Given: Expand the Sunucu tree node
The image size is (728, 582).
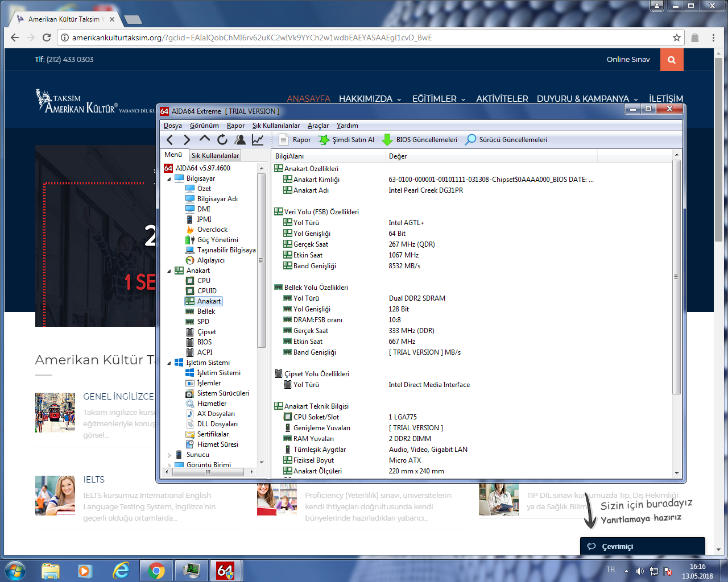Looking at the screenshot, I should 169,455.
